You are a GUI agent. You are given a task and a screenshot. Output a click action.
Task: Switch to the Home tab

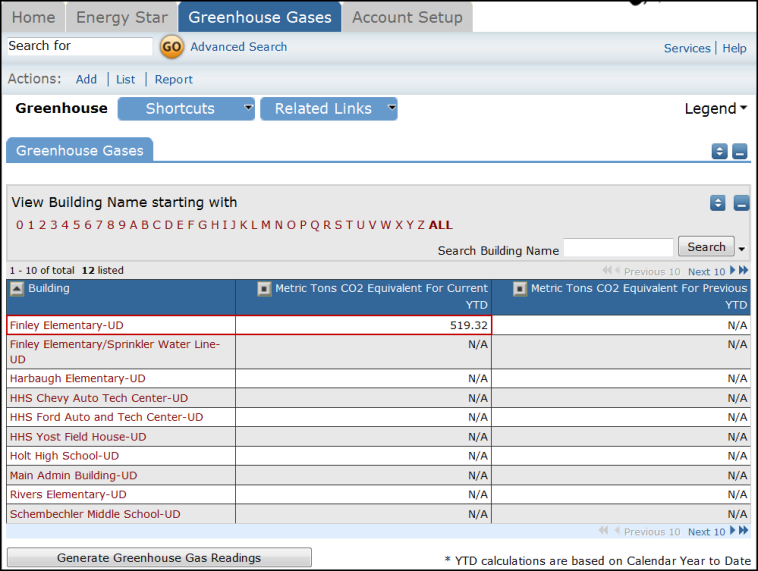pos(34,17)
